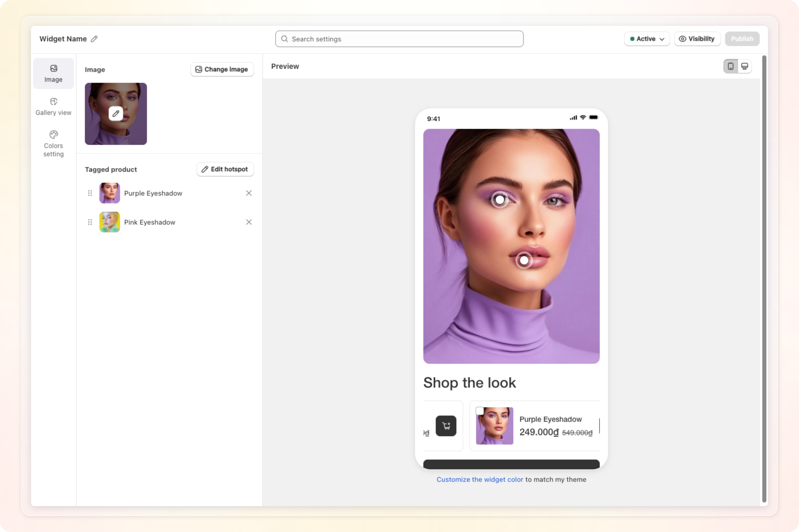Remove Purple Eyeshadow tagged product
799x532 pixels.
click(x=249, y=193)
